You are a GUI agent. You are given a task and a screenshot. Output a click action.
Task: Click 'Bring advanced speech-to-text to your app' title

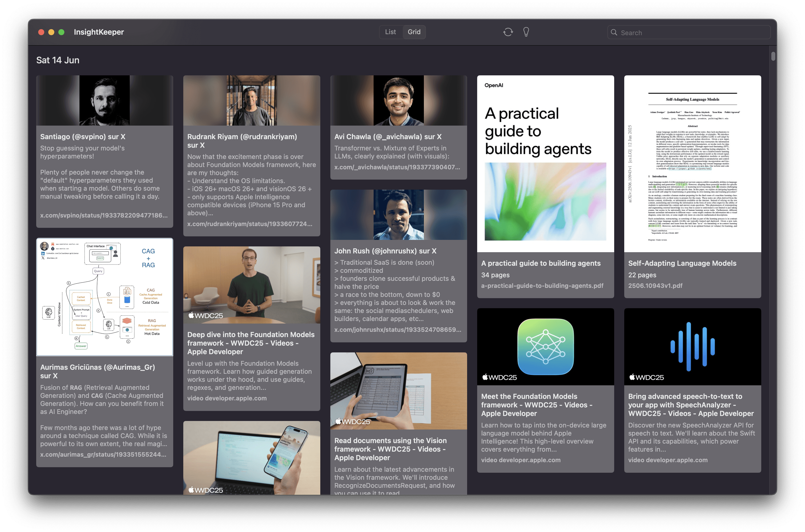point(691,405)
